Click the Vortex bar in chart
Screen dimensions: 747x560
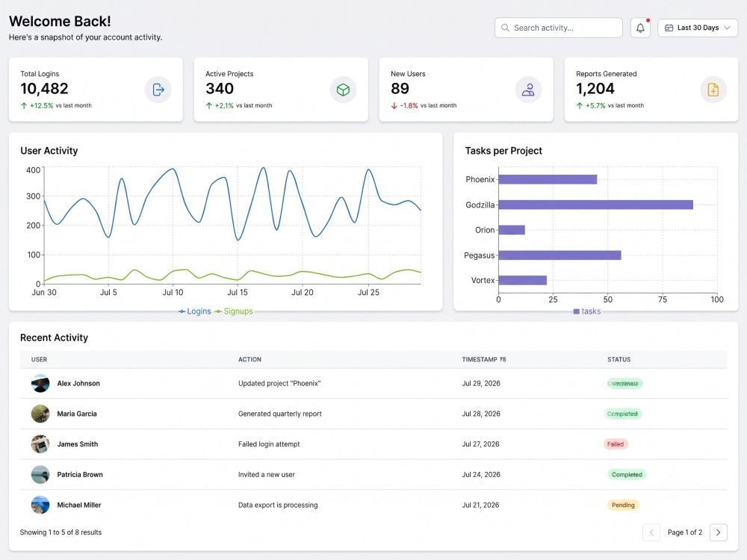[523, 281]
